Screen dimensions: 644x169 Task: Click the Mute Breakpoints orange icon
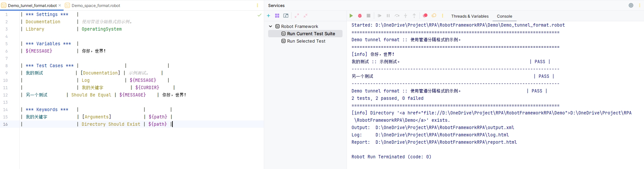click(x=434, y=16)
